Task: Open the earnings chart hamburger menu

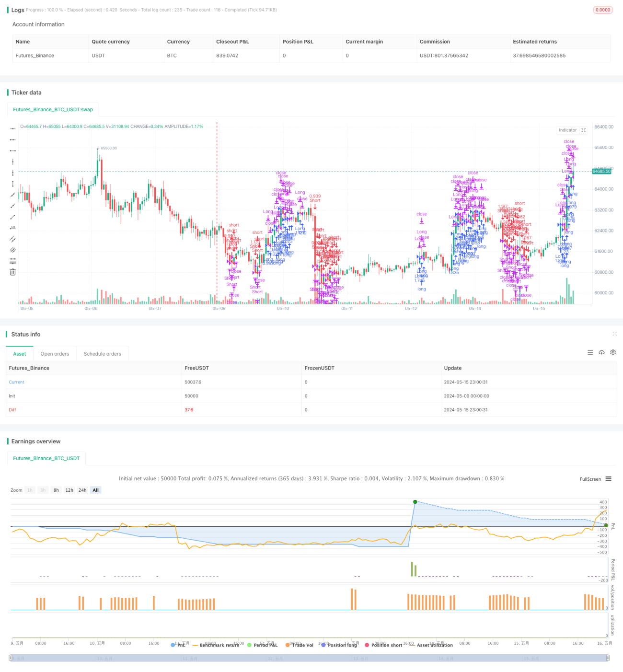Action: click(x=608, y=479)
